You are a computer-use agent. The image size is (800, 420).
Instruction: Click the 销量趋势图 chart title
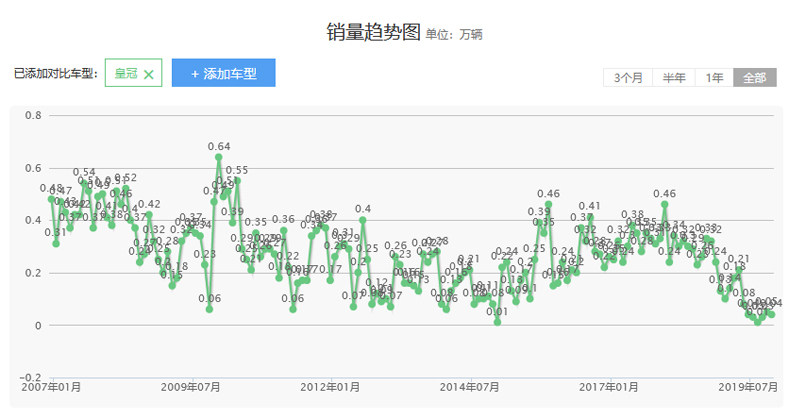point(373,32)
